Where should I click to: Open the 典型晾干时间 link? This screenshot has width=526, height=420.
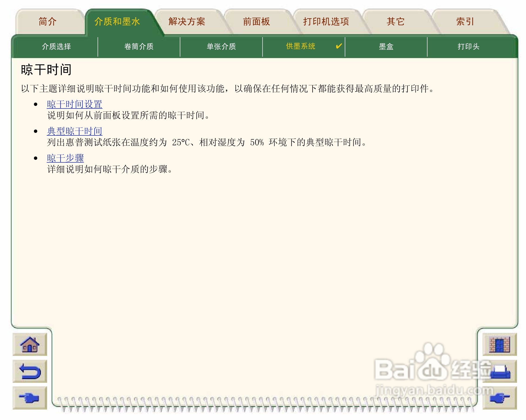point(74,131)
